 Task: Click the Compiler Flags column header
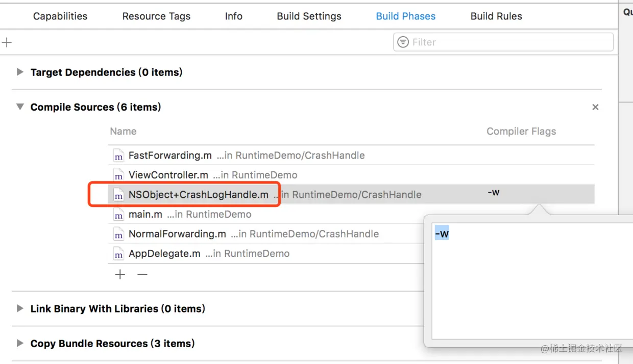tap(521, 131)
